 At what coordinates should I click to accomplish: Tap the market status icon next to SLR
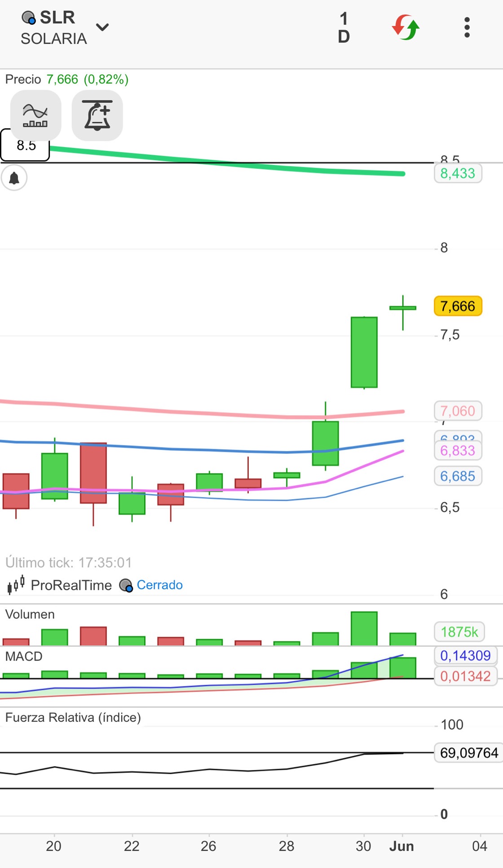point(28,18)
